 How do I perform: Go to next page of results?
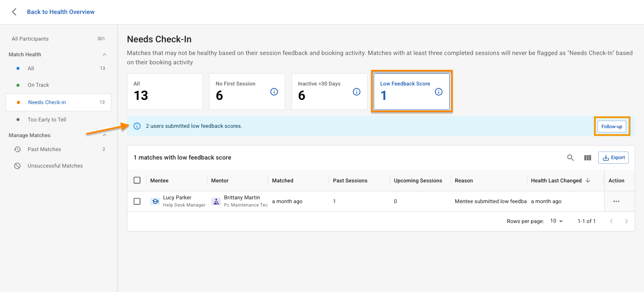[x=626, y=221]
